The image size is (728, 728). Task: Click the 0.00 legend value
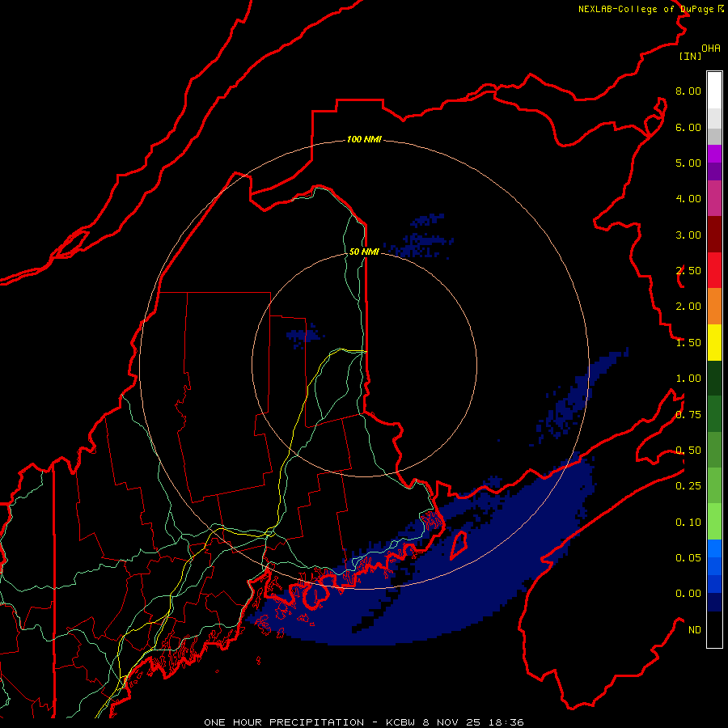click(688, 594)
